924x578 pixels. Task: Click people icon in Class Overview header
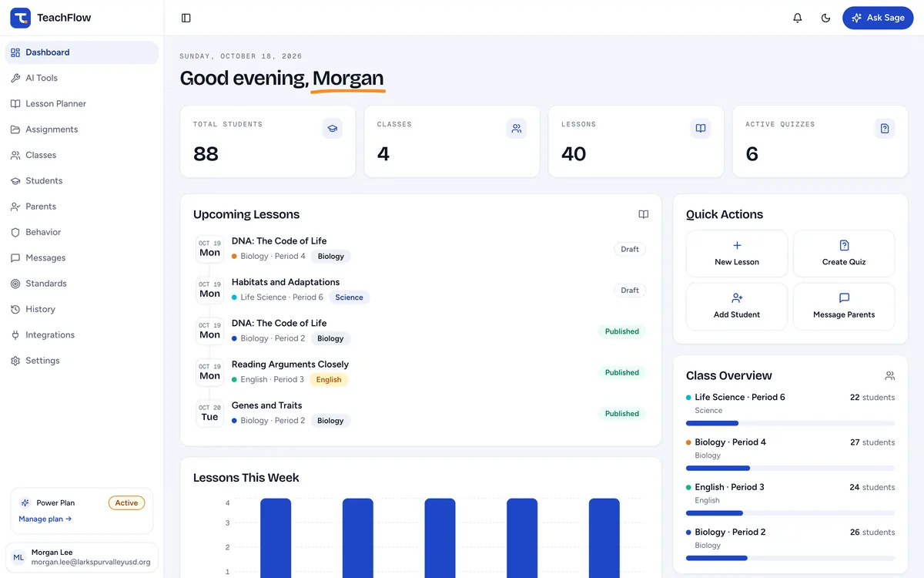click(x=889, y=376)
